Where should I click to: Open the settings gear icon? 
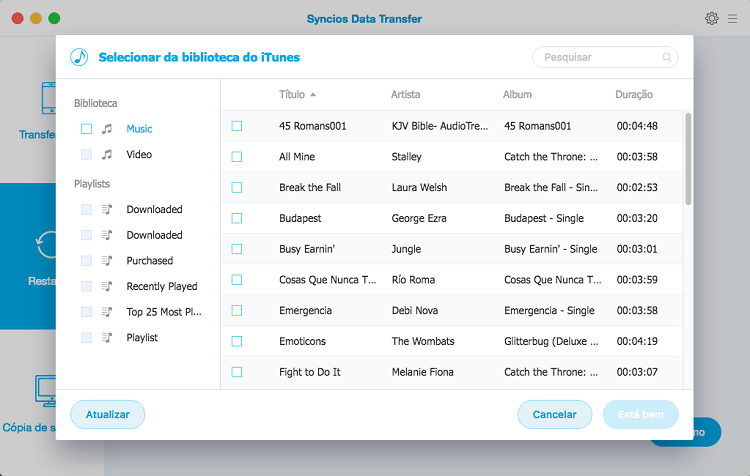click(711, 19)
